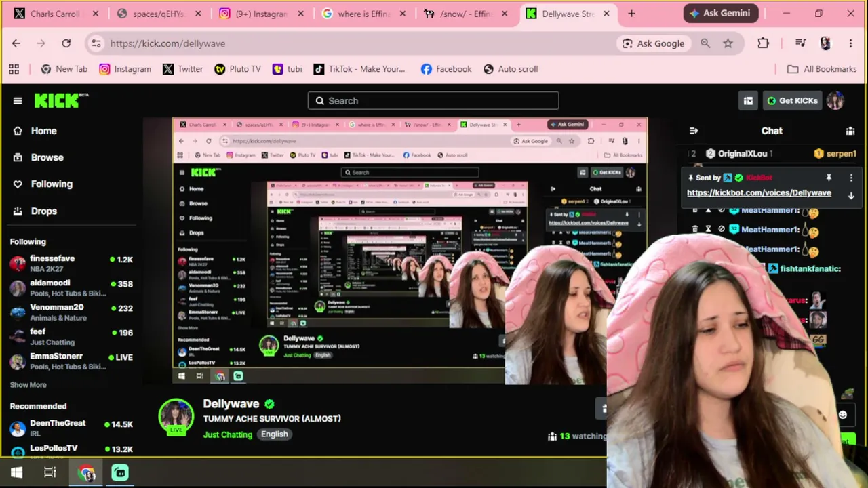Open the apps grid in bookmarks bar
Viewport: 868px width, 488px height.
[14, 69]
